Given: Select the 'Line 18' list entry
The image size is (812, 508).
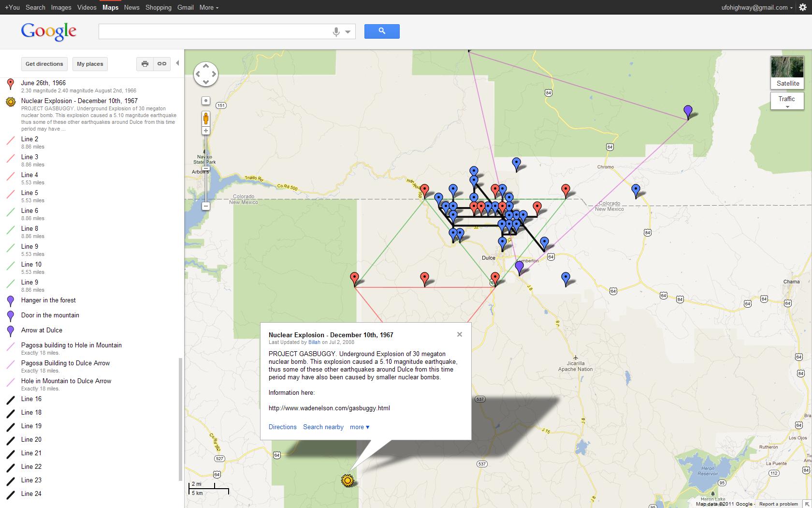Looking at the screenshot, I should pyautogui.click(x=31, y=413).
